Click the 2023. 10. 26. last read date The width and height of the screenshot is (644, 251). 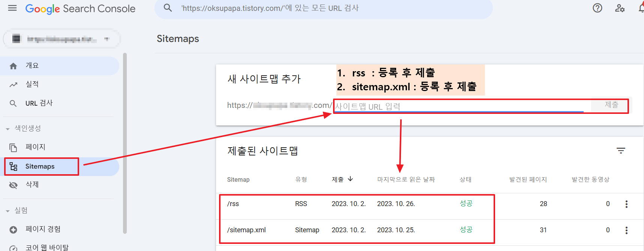[x=396, y=204]
